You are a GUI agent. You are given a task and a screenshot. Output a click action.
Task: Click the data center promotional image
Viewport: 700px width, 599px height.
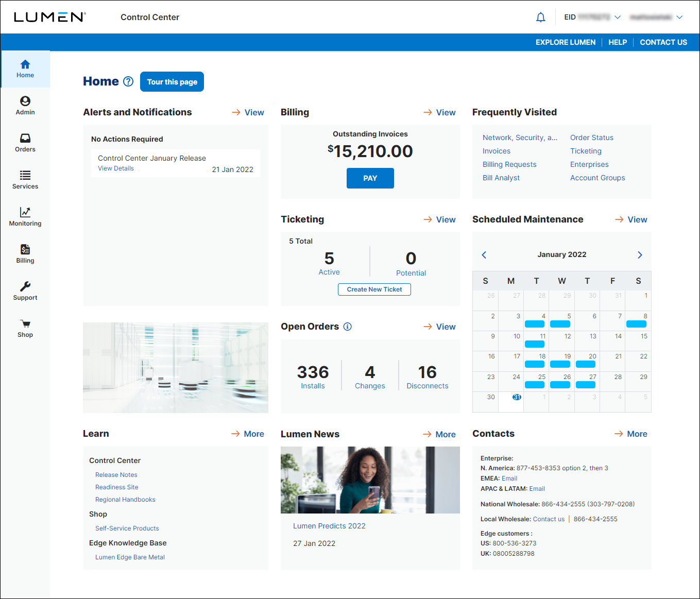point(176,368)
